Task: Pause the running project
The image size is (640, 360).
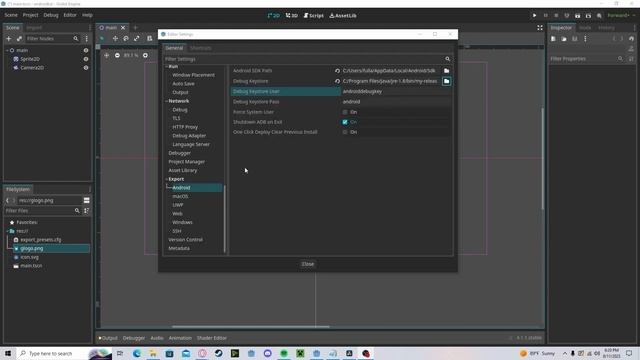Action: coord(545,16)
